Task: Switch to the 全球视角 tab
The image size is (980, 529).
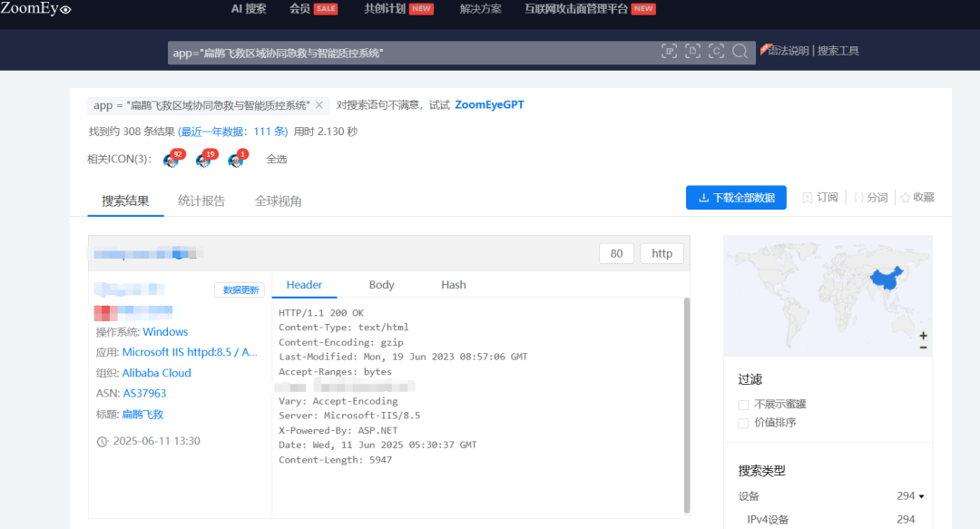Action: [x=279, y=201]
